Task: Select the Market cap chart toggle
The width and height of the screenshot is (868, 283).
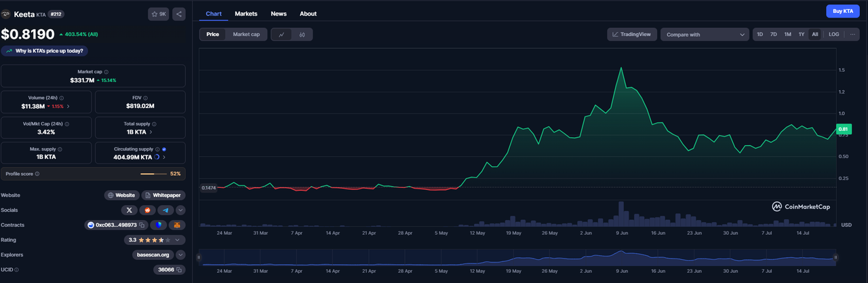Action: (x=246, y=34)
